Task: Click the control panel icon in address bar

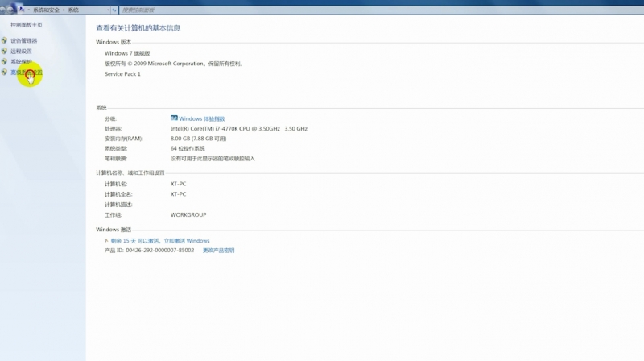Action: pos(22,9)
